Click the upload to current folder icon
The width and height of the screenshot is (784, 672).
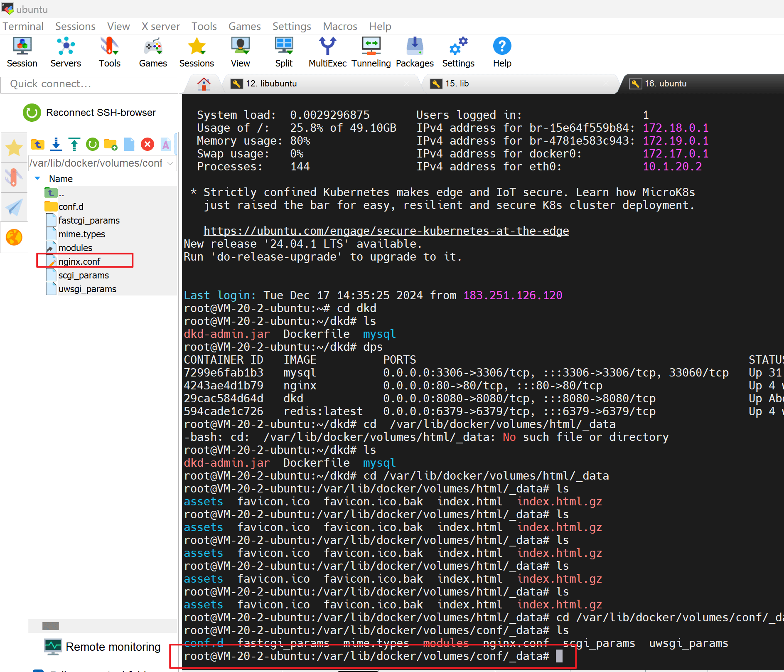point(74,144)
